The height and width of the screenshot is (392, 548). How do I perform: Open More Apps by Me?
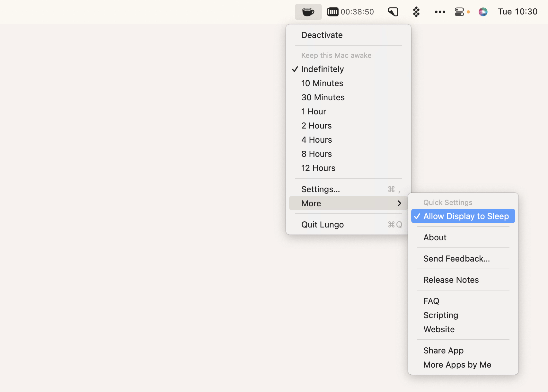pos(463,365)
